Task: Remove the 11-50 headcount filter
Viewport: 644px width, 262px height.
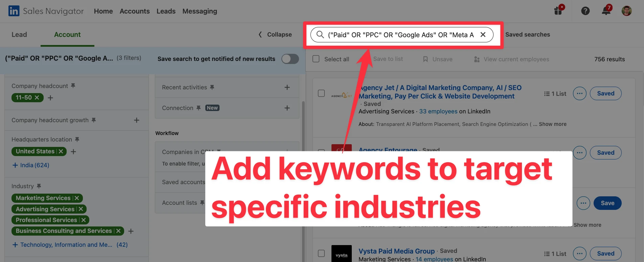Action: click(37, 97)
